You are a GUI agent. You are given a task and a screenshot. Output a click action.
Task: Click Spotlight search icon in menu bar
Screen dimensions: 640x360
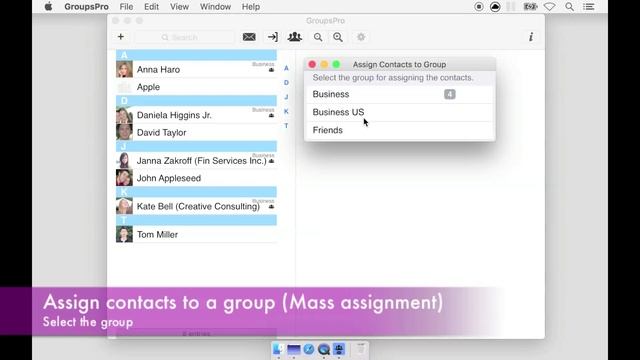(569, 7)
